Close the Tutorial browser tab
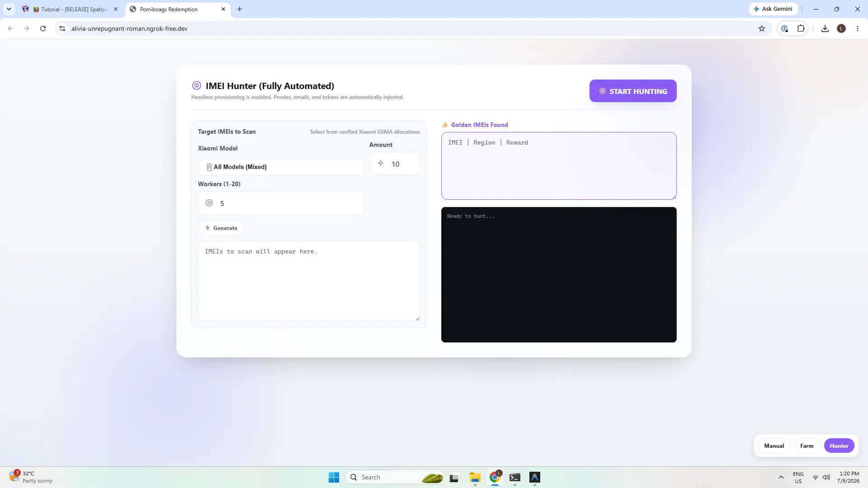The height and width of the screenshot is (488, 868). (116, 9)
